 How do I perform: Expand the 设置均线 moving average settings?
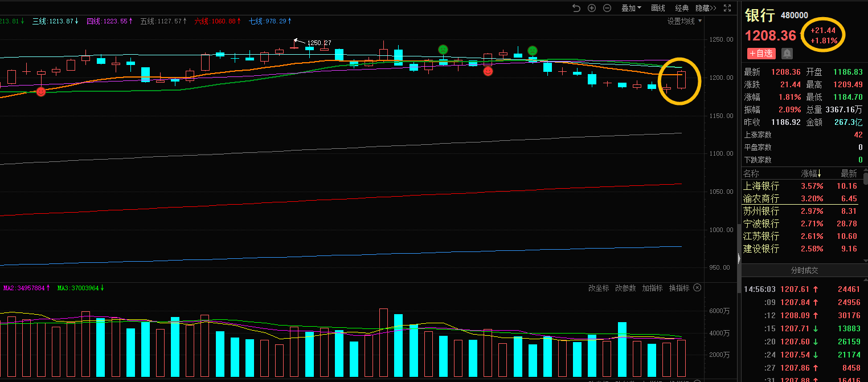(684, 21)
